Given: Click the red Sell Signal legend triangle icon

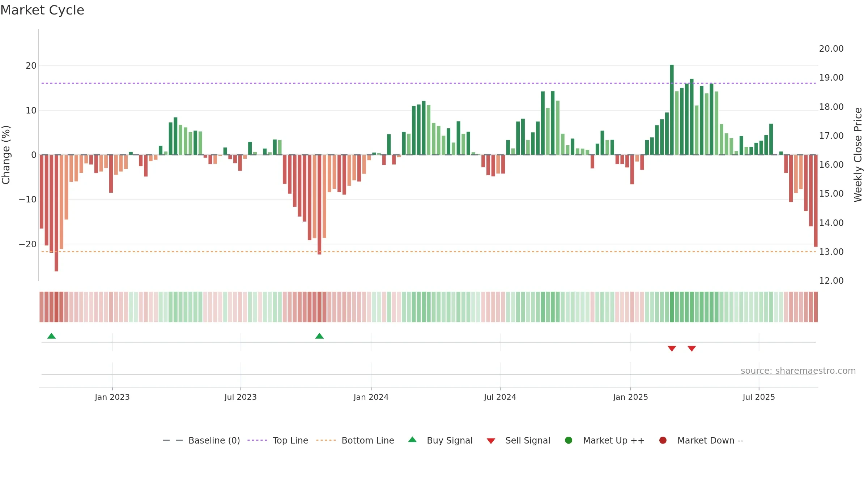Looking at the screenshot, I should tap(491, 441).
